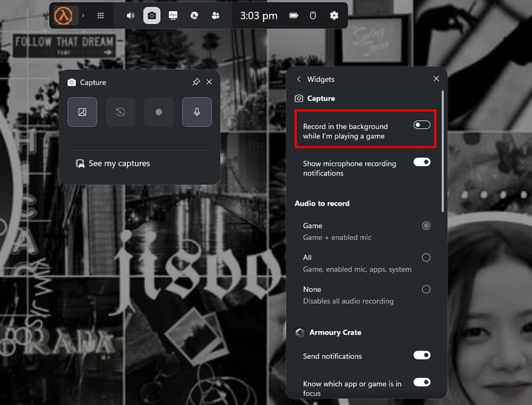This screenshot has width=532, height=405.
Task: Pin the Capture widget
Action: pyautogui.click(x=196, y=82)
